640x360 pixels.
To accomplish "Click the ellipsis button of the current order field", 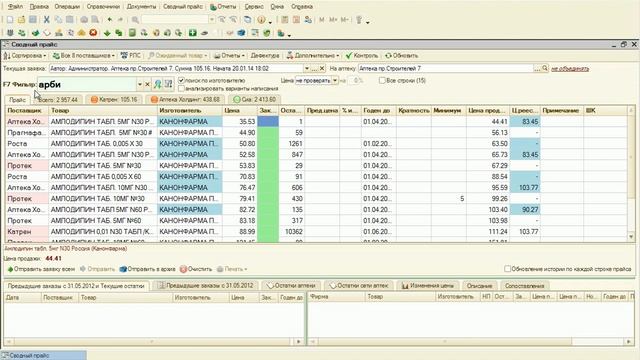I will (315, 69).
